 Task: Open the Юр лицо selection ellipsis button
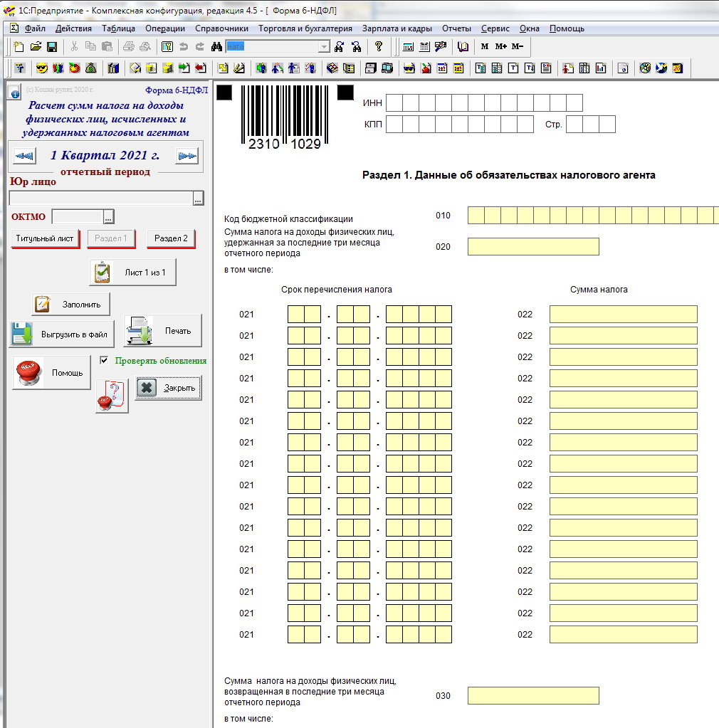(199, 199)
